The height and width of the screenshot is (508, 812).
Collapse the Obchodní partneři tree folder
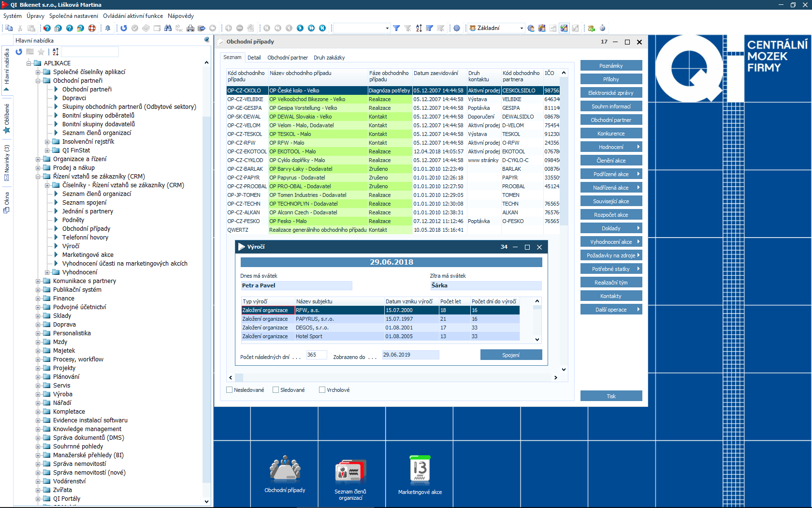(38, 81)
